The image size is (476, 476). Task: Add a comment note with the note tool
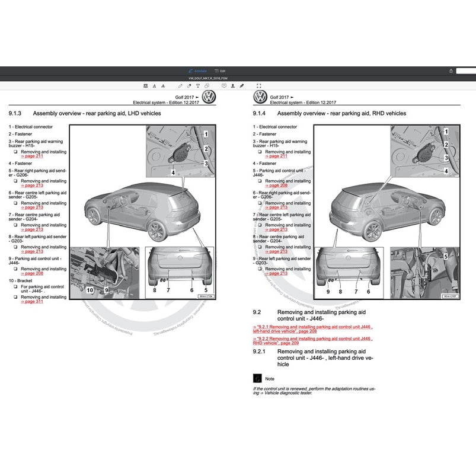tap(223, 85)
